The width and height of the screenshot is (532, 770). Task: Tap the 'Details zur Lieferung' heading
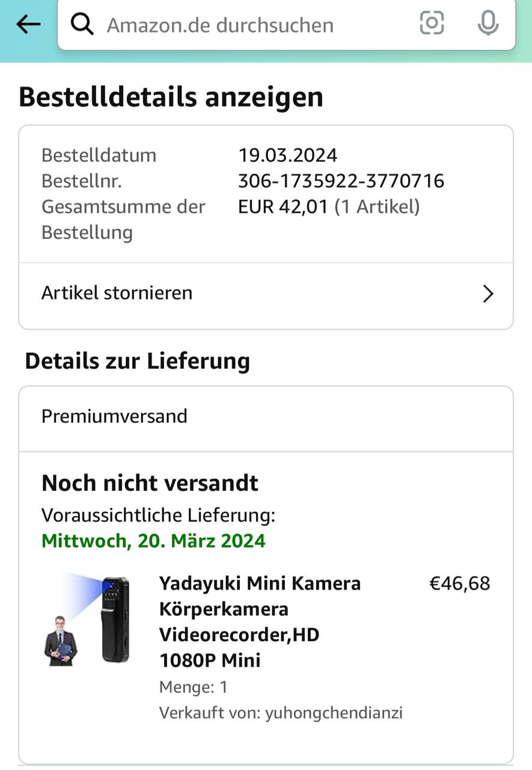[137, 361]
